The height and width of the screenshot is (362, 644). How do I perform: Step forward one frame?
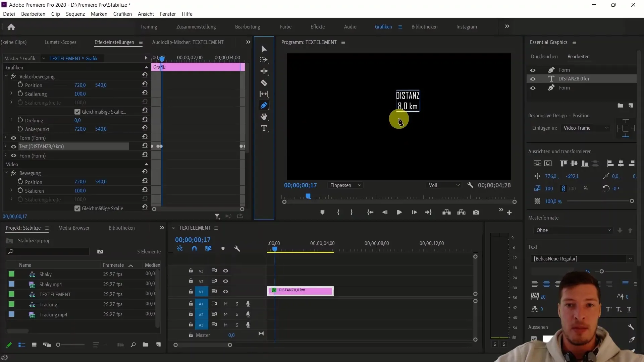click(414, 212)
